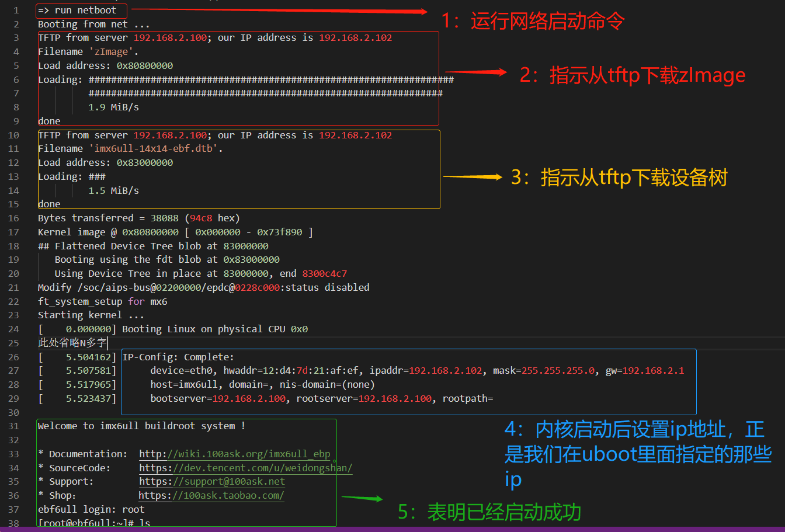Click 'done' on line 15
Viewport: 785px width, 532px height.
click(x=49, y=204)
